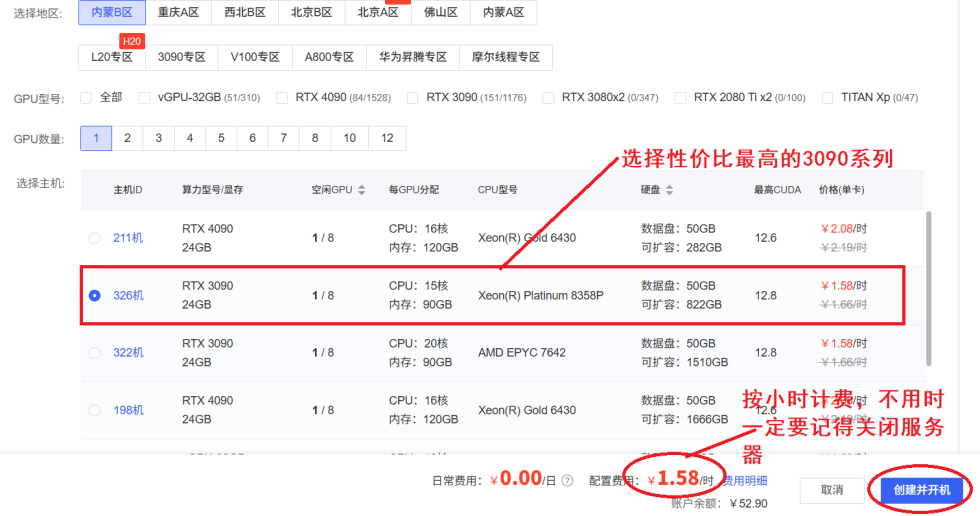Check the TITAN Xp checkbox
Viewport: 980px width, 516px height.
(x=827, y=98)
